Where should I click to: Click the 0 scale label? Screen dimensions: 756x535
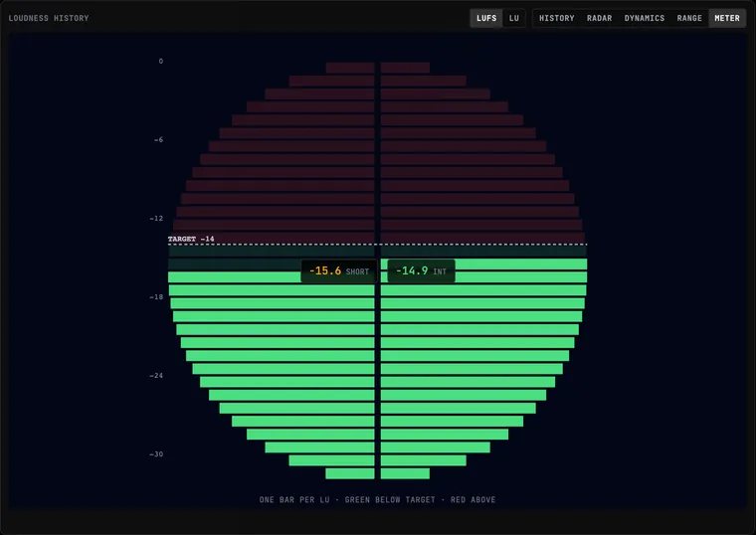(x=160, y=62)
